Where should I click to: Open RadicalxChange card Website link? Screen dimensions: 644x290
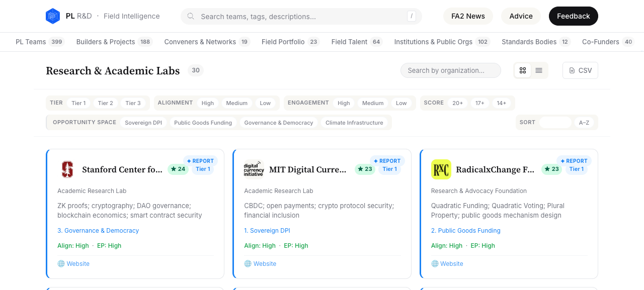click(x=447, y=264)
